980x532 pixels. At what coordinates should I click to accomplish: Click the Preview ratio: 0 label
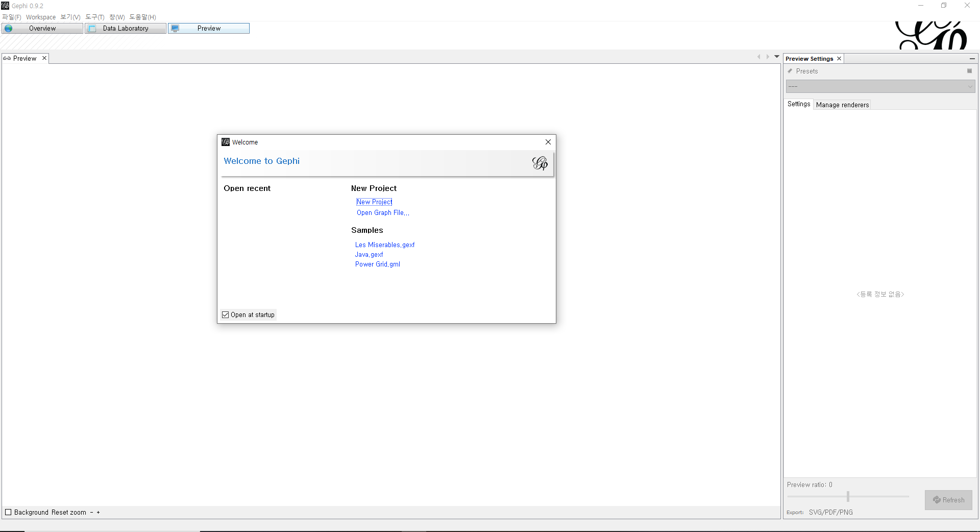[810, 485]
